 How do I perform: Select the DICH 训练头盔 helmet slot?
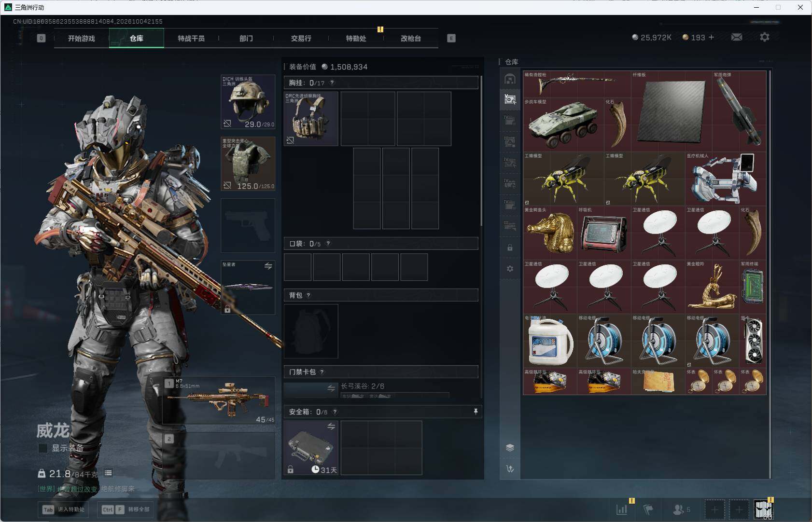(x=248, y=102)
